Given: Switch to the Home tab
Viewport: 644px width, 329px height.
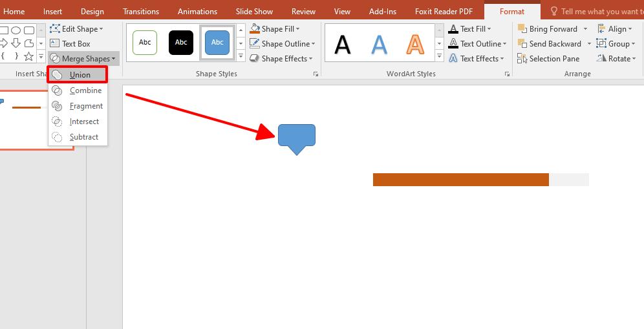Looking at the screenshot, I should tap(14, 12).
